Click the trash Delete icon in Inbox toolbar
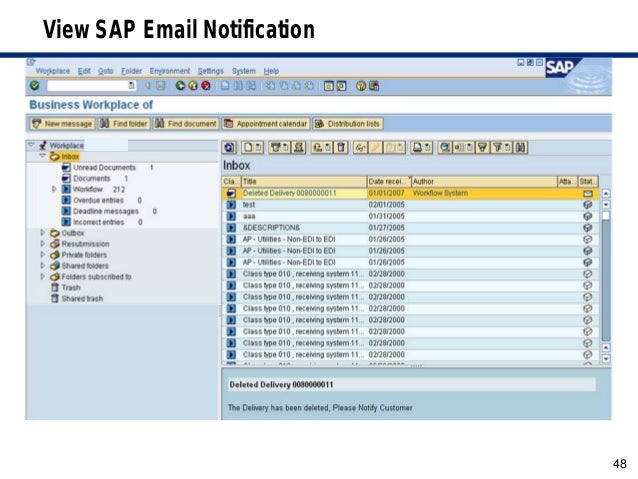Image resolution: width=638 pixels, height=479 pixels. 341,147
